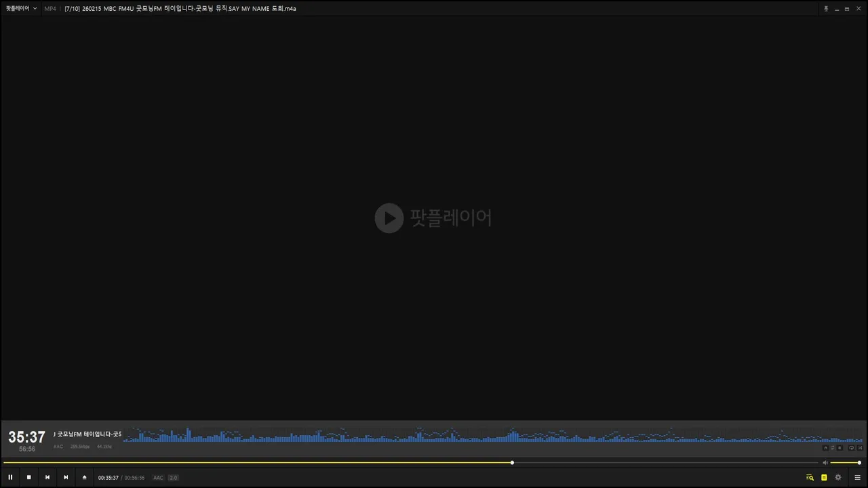Click the scrolling track title 굿모닝FM 테이입니다
The height and width of the screenshot is (488, 868).
click(x=87, y=434)
